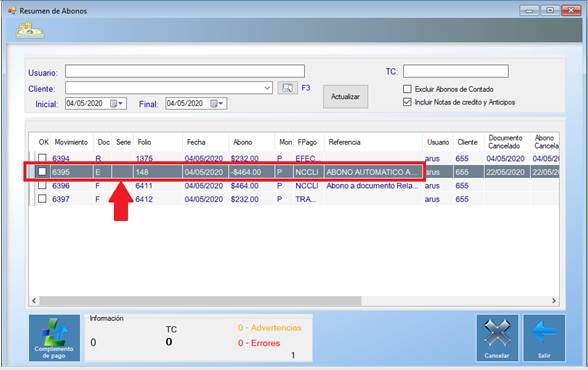Click the Inicial date field value

point(84,103)
